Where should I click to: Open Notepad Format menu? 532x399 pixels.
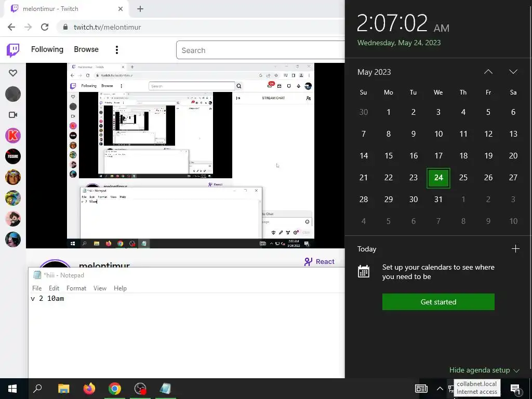coord(76,288)
